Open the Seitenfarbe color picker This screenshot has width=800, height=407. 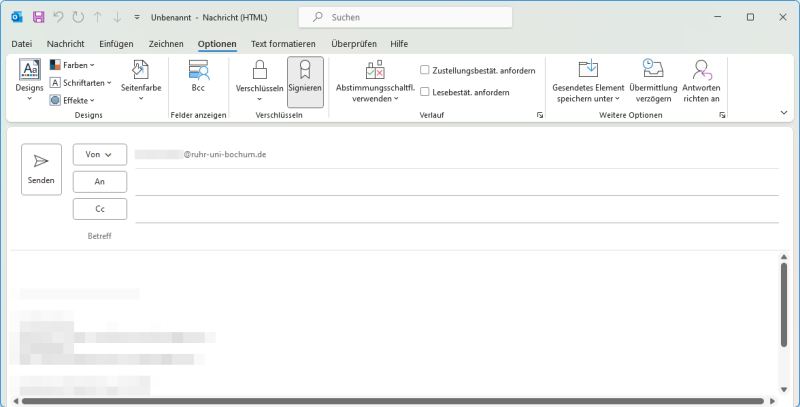coord(141,80)
